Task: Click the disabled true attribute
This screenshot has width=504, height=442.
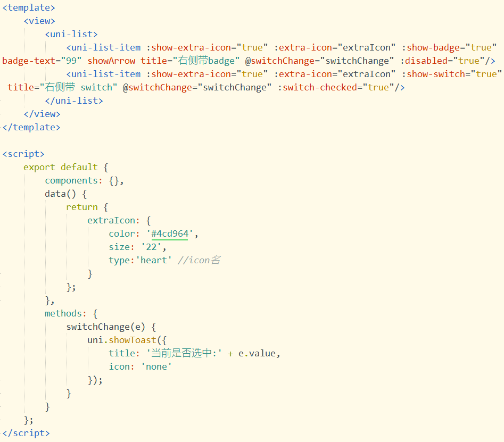Action: click(441, 60)
